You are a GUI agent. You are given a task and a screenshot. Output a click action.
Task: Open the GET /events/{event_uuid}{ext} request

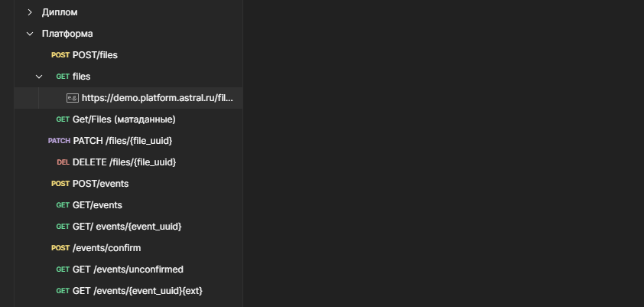(138, 291)
